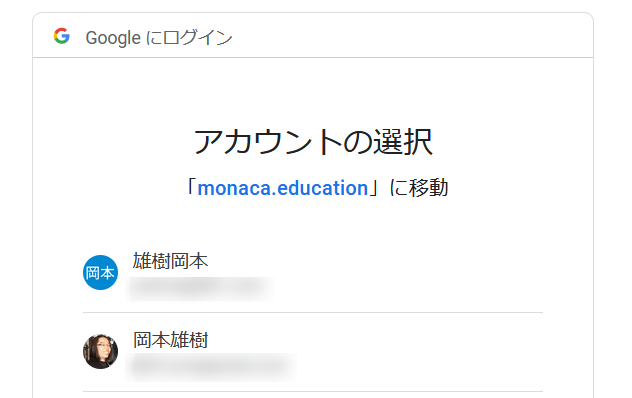Screen dimensions: 632x398
Task: Click the divider line below 岡本雄樹 account
Action: [x=313, y=391]
